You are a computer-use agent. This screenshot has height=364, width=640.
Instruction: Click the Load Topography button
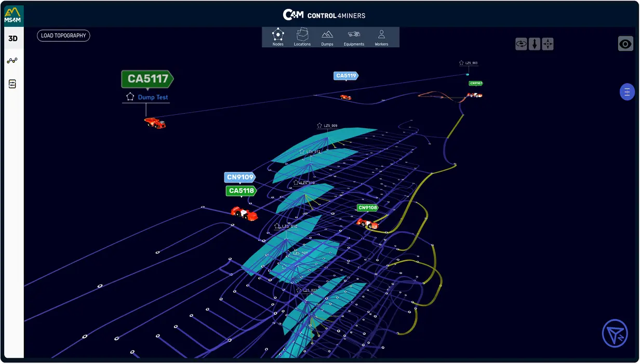point(64,36)
